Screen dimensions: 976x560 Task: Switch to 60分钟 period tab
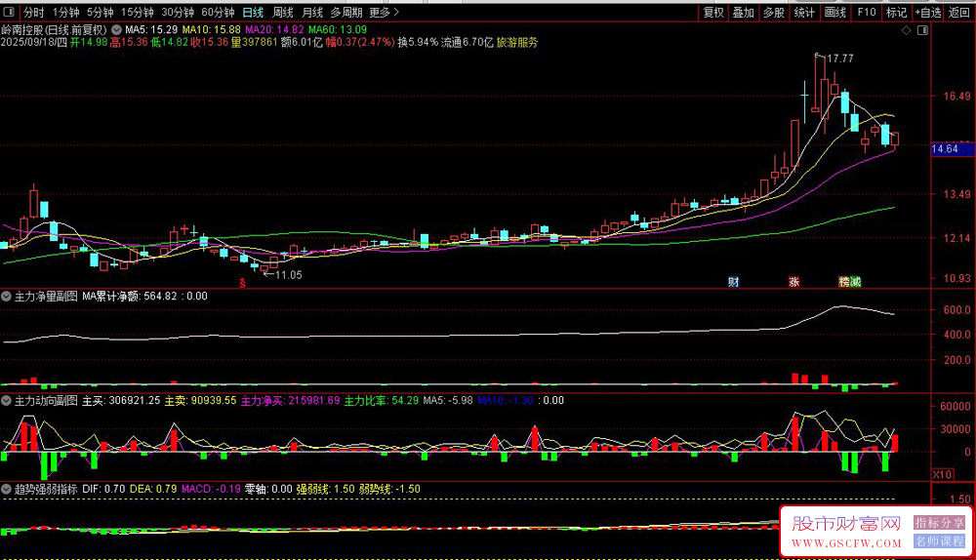pos(218,12)
